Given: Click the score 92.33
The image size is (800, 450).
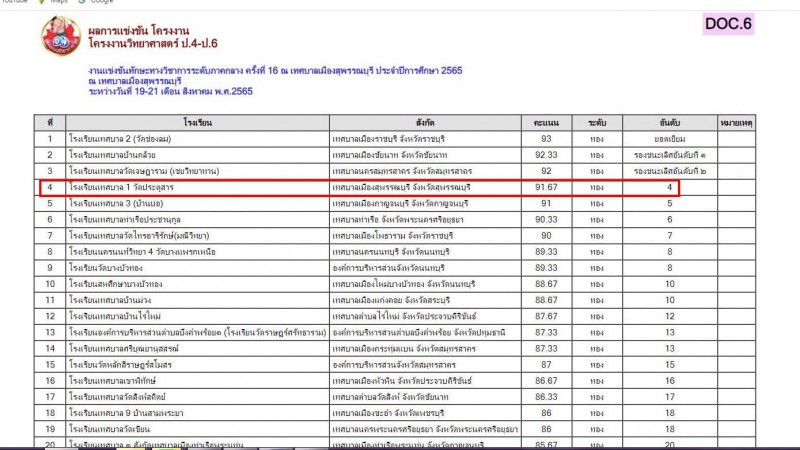Looking at the screenshot, I should pos(546,155).
